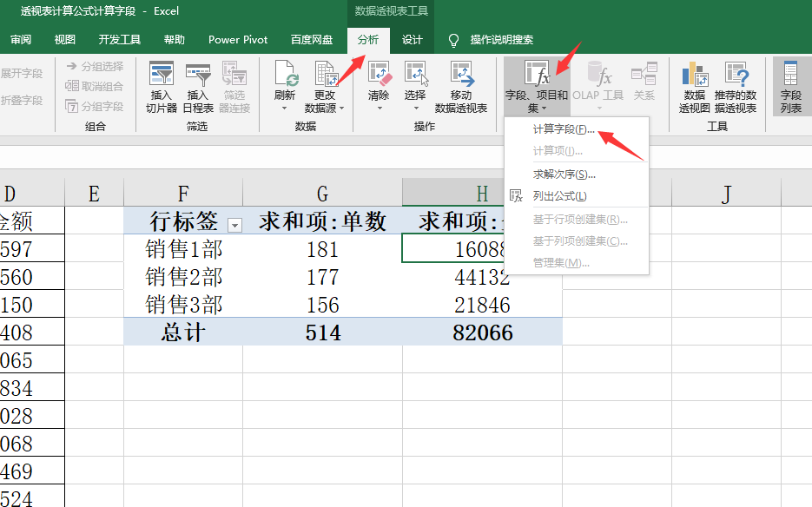Image resolution: width=812 pixels, height=507 pixels.
Task: Select the 销售3部 row label cell
Action: point(183,304)
